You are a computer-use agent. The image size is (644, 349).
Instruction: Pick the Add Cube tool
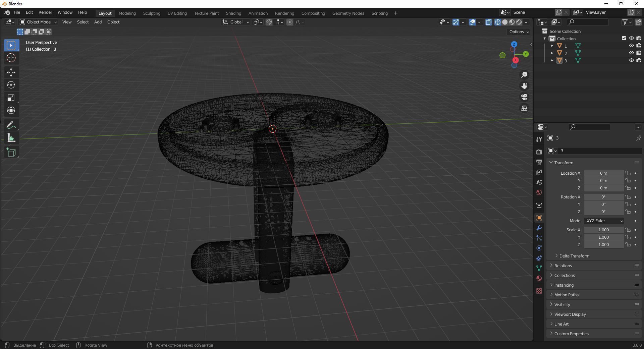[x=11, y=153]
